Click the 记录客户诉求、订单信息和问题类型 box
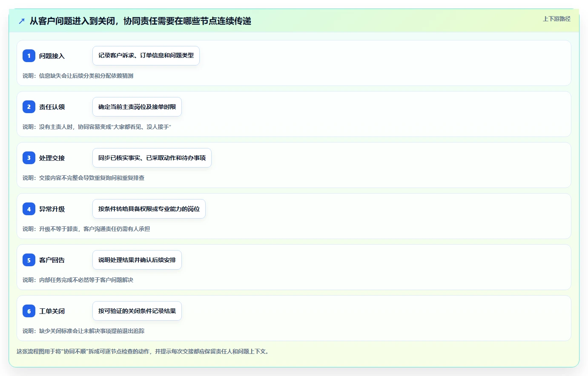This screenshot has height=376, width=588. [x=146, y=56]
